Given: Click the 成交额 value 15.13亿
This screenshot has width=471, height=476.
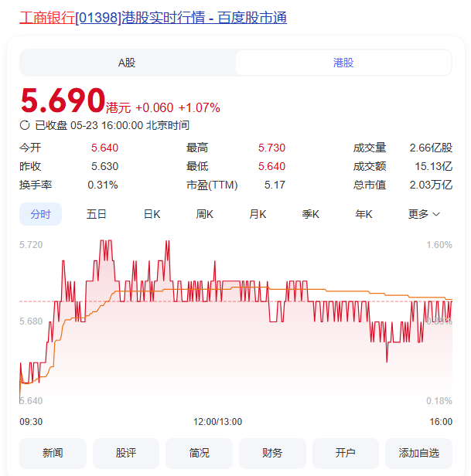Looking at the screenshot, I should click(434, 166).
